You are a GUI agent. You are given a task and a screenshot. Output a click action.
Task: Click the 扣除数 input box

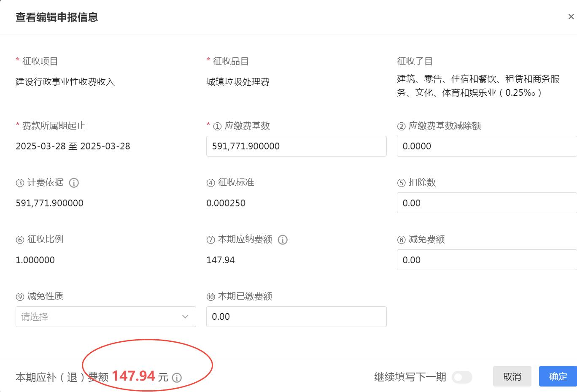pyautogui.click(x=486, y=203)
